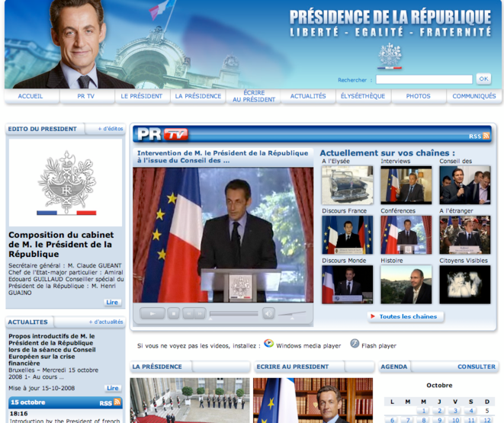504x423 pixels.
Task: Open ÉCRIRE AU PRÉSIDENT menu tab
Action: click(254, 96)
